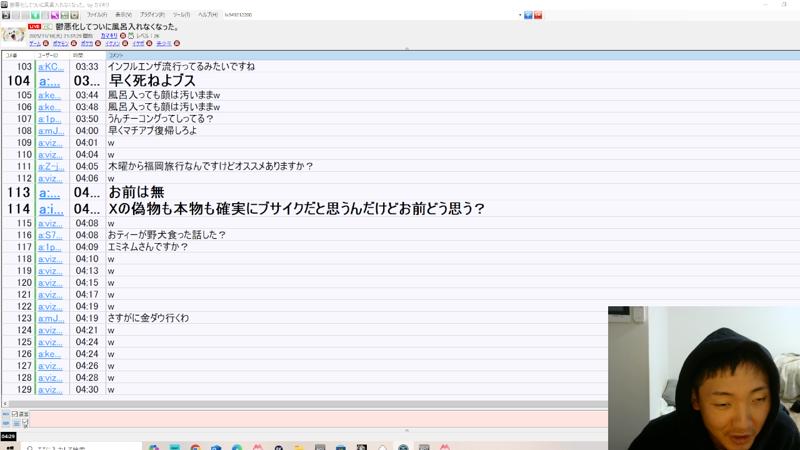Open the ツール(T) menu
Viewport: 800px width, 450px height.
pos(181,15)
